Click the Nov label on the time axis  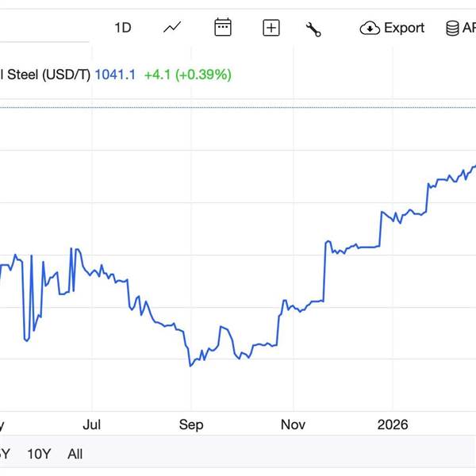click(x=294, y=424)
